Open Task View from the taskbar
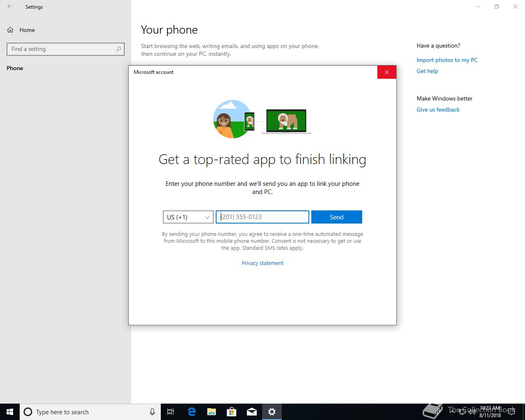 [x=171, y=412]
